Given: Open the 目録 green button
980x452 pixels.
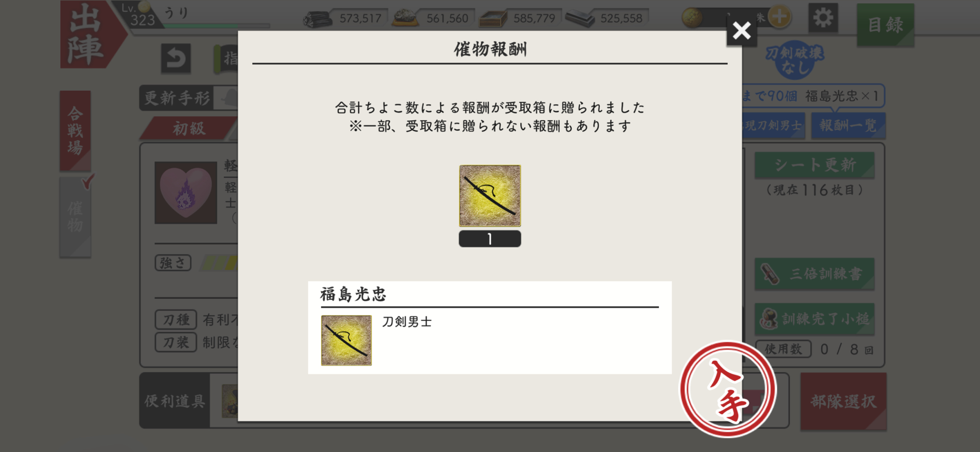Looking at the screenshot, I should point(885,25).
